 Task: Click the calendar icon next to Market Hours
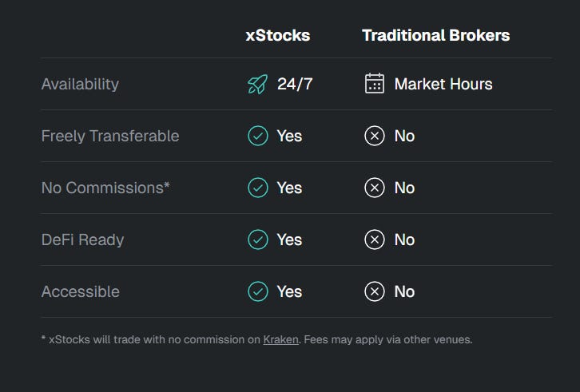click(375, 83)
